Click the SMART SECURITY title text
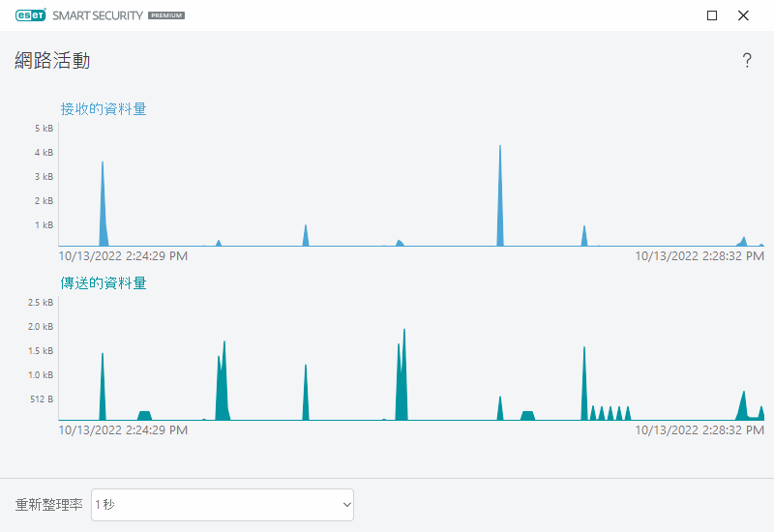 pos(98,15)
